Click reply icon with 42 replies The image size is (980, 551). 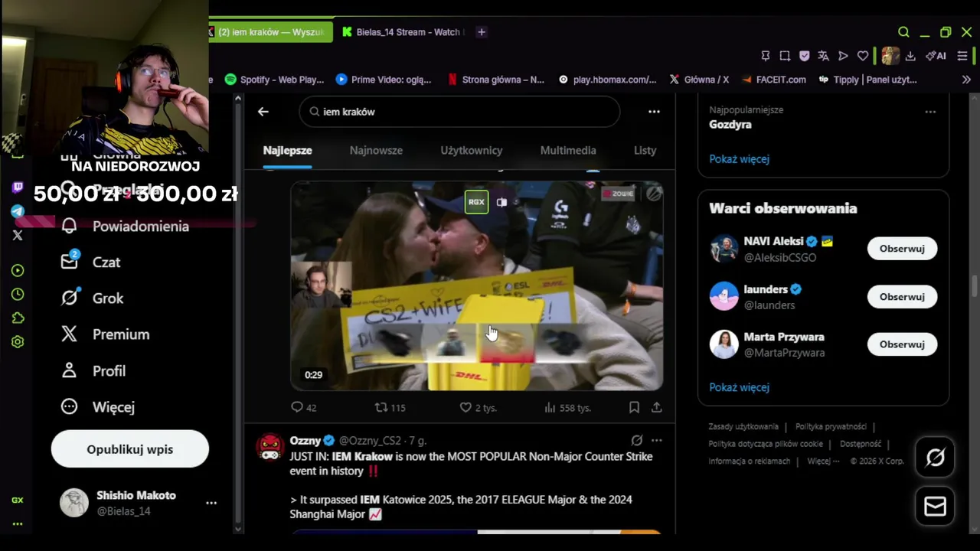(303, 408)
